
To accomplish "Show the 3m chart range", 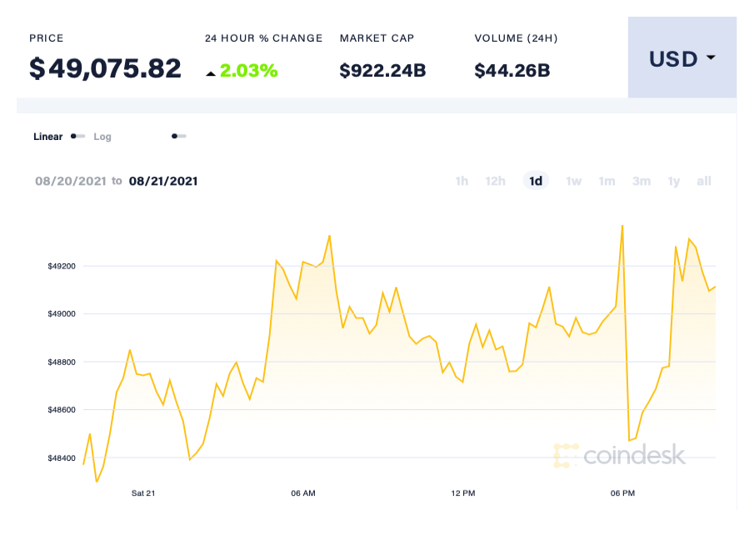I will pos(641,181).
